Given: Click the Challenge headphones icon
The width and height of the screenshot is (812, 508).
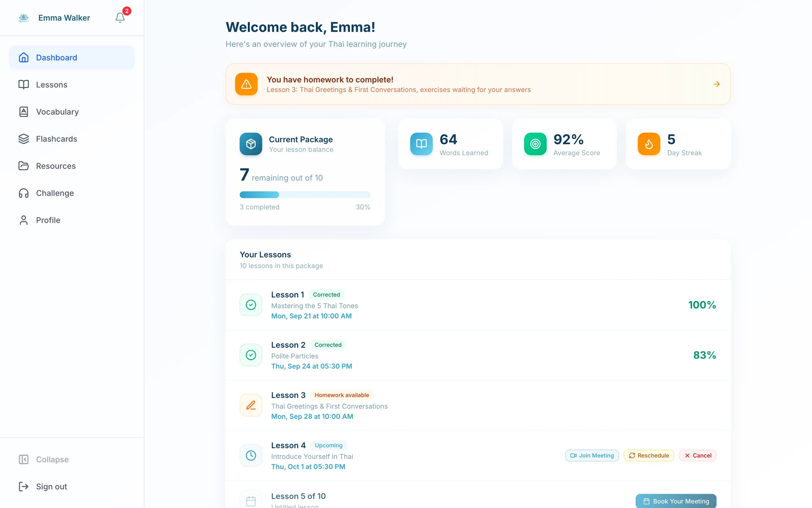Looking at the screenshot, I should [x=23, y=193].
